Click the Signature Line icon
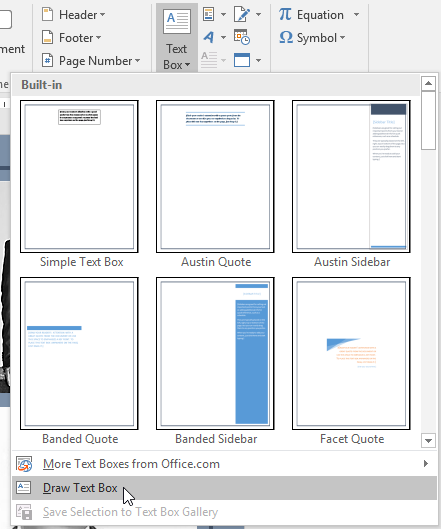 point(242,15)
